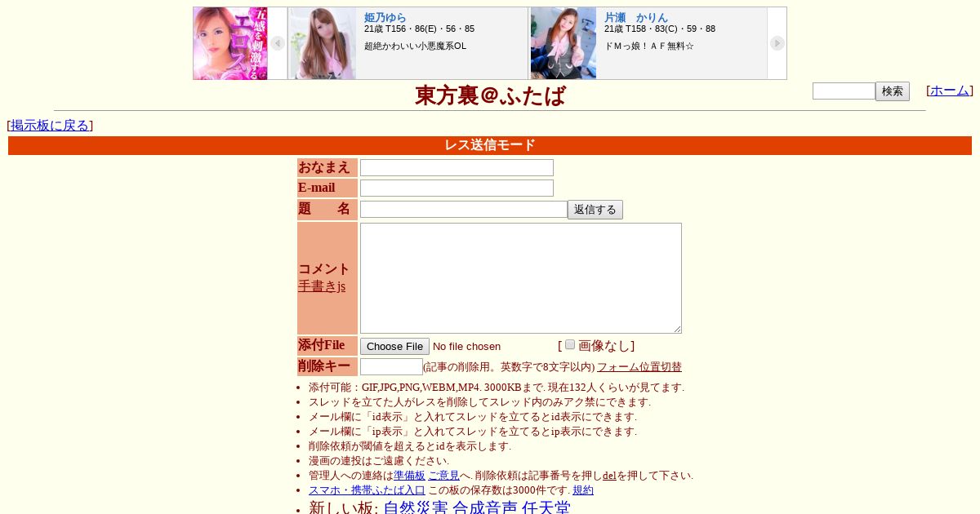Click the ドＭっ娘！ＡＦ無料☆ ad text
980x514 pixels.
(x=649, y=46)
